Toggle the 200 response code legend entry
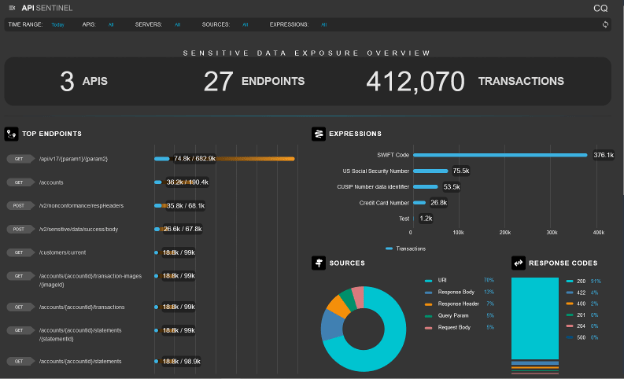Image resolution: width=624 pixels, height=380 pixels. [x=575, y=281]
